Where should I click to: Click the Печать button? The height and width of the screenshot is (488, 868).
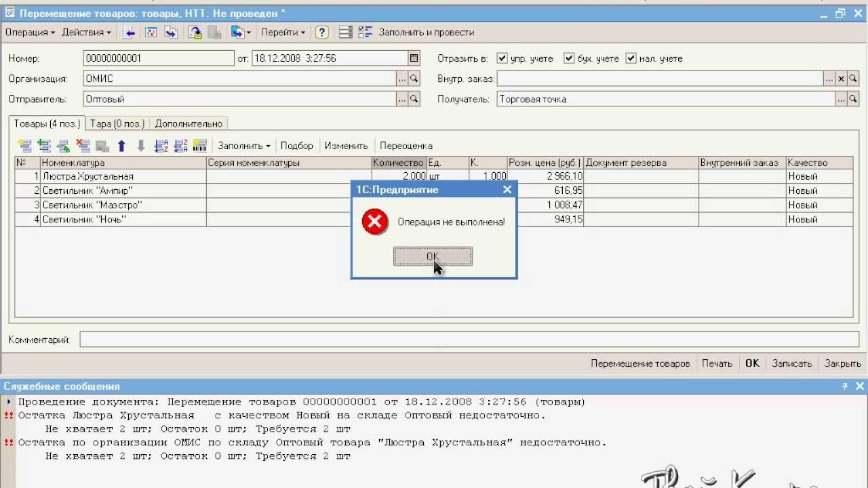(x=717, y=363)
